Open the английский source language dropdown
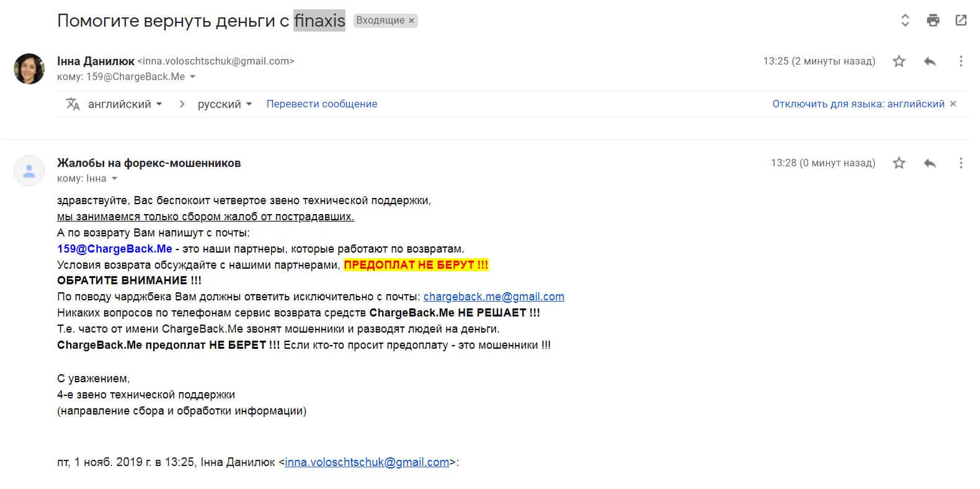The image size is (980, 489). [125, 104]
